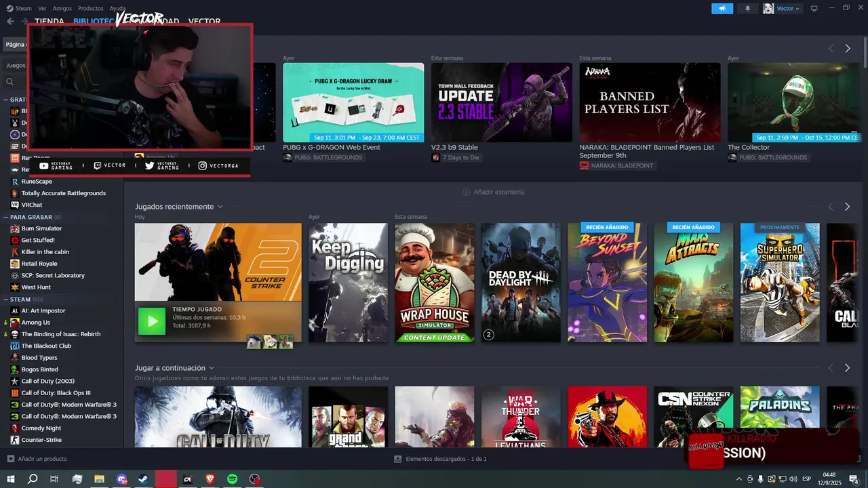The width and height of the screenshot is (868, 488).
Task: Click the Among Us game icon
Action: click(x=15, y=322)
